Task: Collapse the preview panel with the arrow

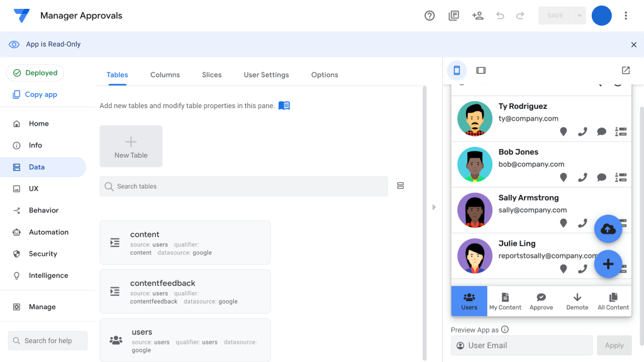Action: pos(434,207)
